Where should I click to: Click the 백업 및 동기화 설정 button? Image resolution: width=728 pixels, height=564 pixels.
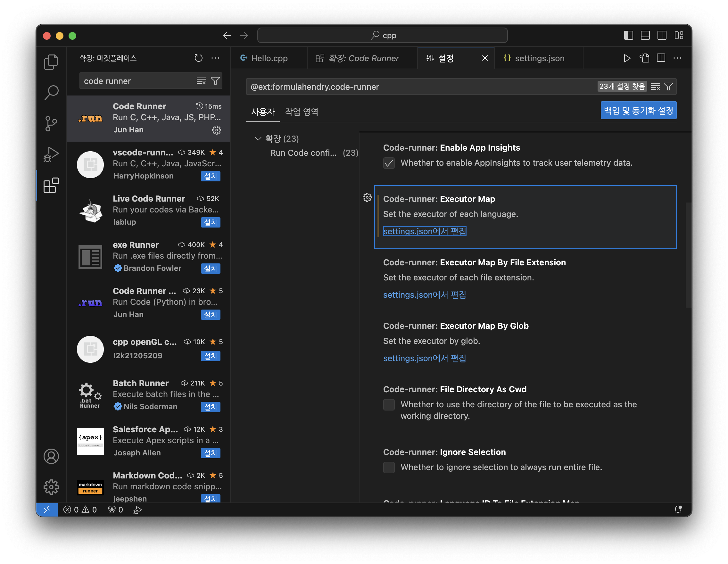click(638, 110)
